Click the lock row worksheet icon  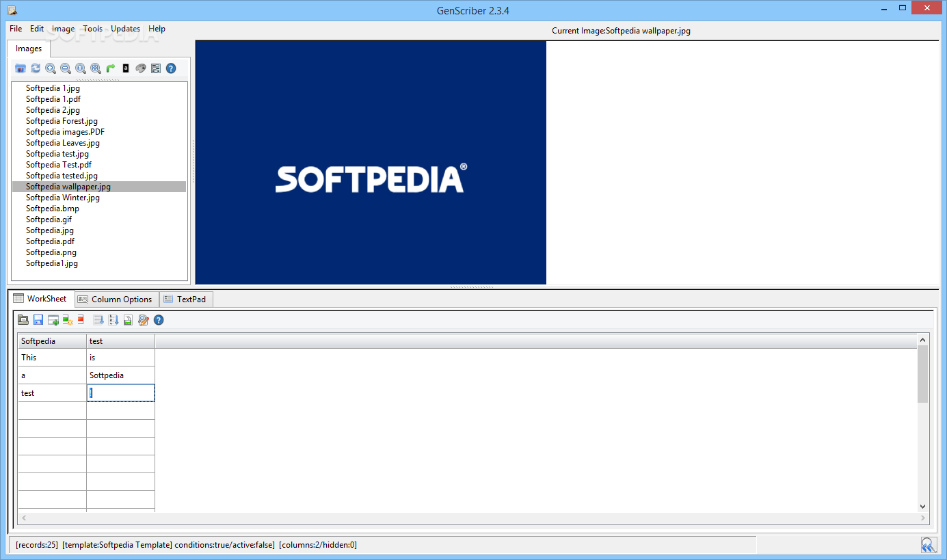[x=128, y=319]
